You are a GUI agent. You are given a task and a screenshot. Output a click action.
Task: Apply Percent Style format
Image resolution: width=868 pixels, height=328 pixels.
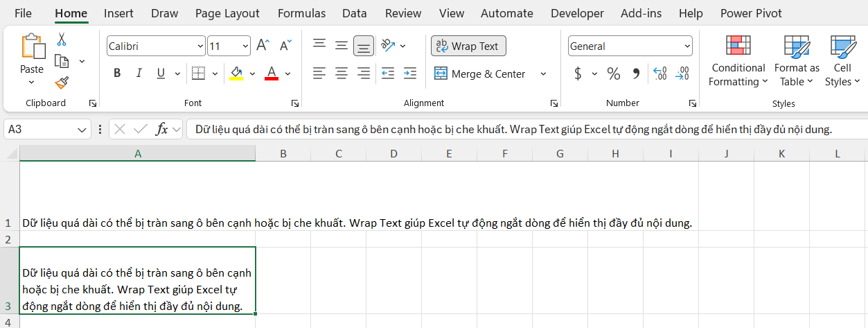[614, 74]
